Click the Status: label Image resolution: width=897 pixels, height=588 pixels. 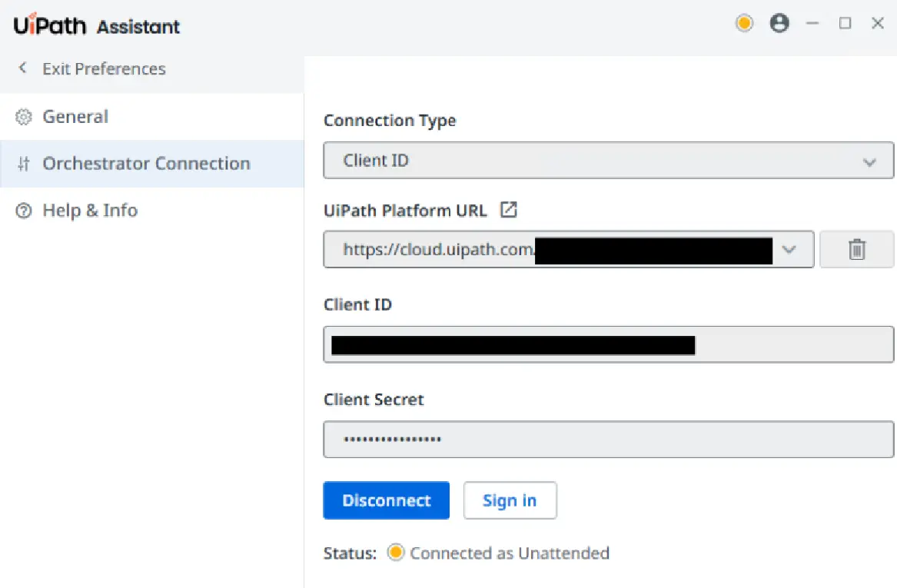coord(350,553)
